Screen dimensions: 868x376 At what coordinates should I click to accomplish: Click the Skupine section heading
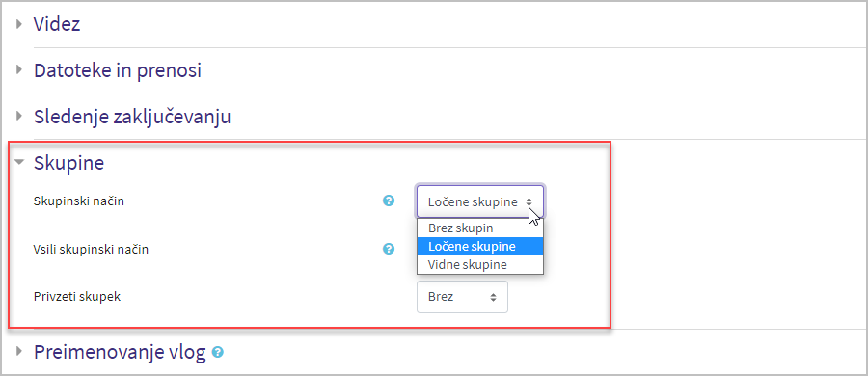pos(69,163)
